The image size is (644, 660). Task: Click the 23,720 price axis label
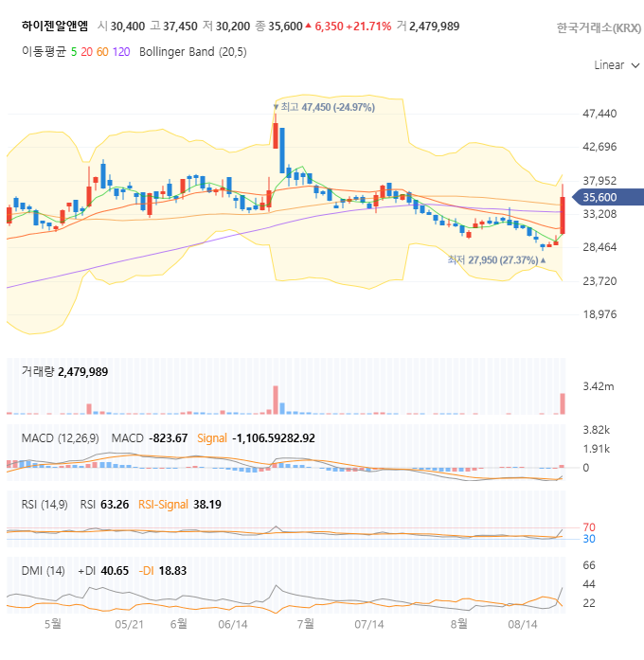[x=599, y=281]
